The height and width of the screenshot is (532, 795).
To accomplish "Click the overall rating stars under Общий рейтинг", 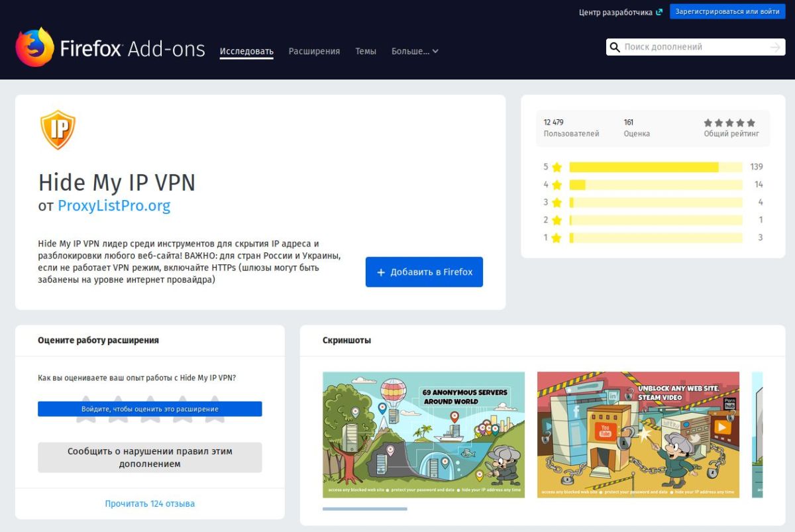I will pos(729,123).
